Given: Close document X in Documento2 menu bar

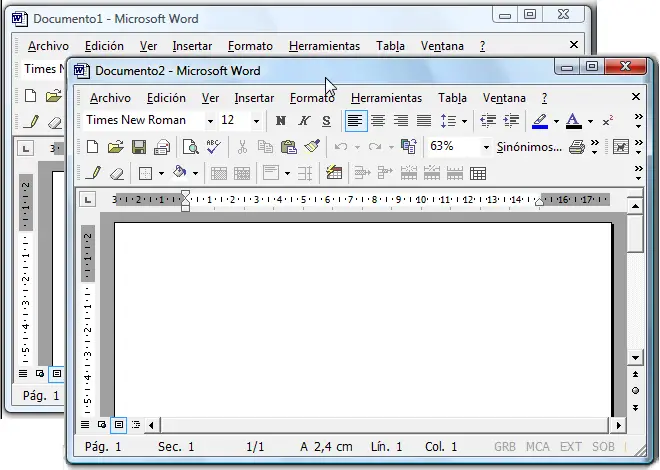Looking at the screenshot, I should click(x=636, y=97).
